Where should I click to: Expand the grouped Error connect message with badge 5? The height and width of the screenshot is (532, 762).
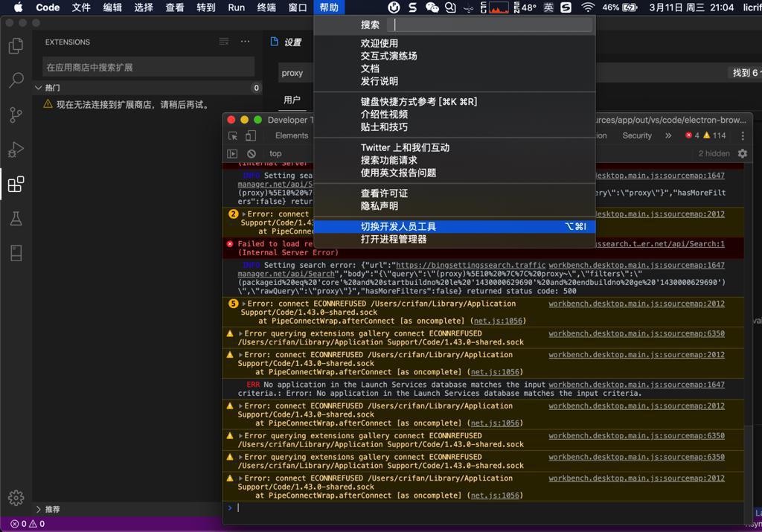coord(244,304)
